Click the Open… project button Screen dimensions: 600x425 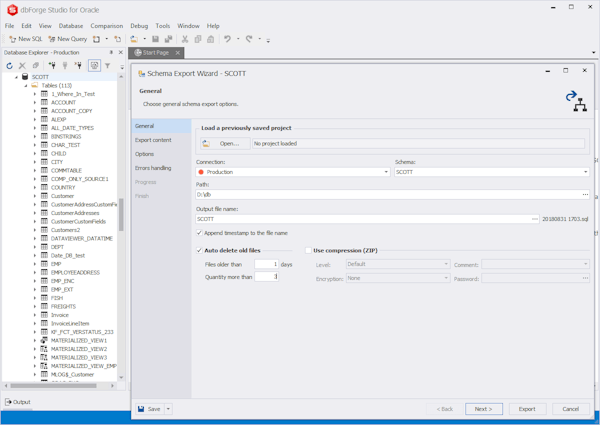pyautogui.click(x=225, y=143)
